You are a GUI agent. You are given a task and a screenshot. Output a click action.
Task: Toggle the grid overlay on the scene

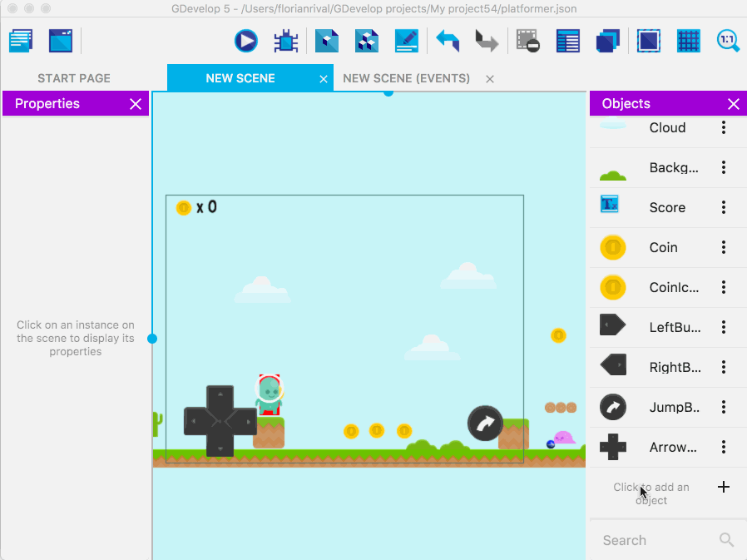(x=689, y=41)
